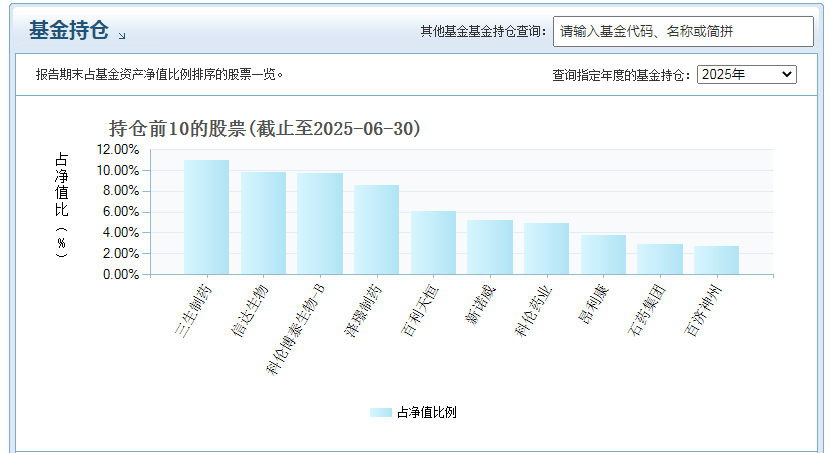
Task: Select the 百利天恒 bar in the chart
Action: (x=434, y=243)
